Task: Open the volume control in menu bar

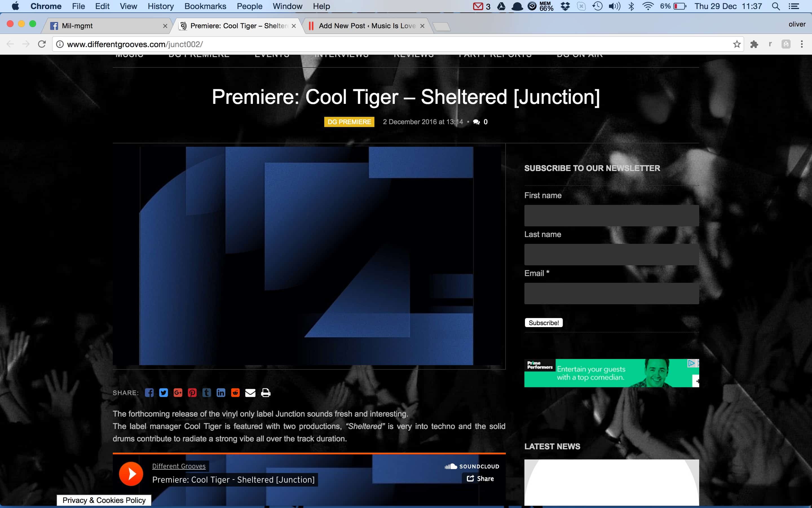Action: [x=614, y=6]
